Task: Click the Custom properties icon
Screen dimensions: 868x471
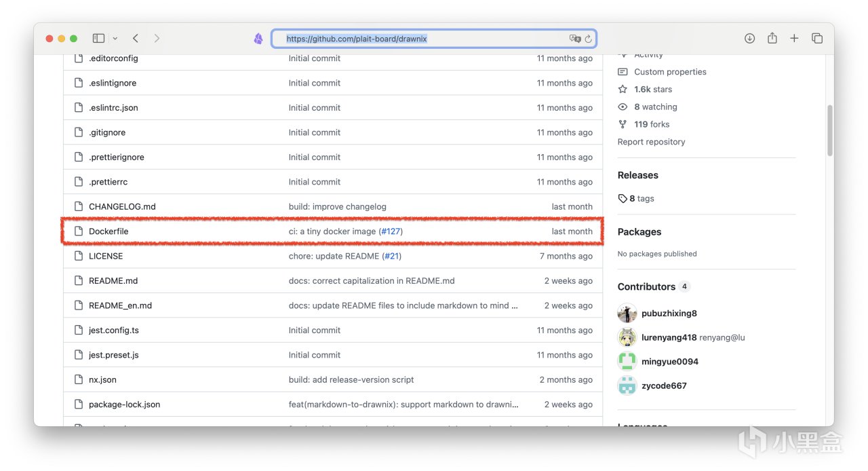Action: click(623, 72)
